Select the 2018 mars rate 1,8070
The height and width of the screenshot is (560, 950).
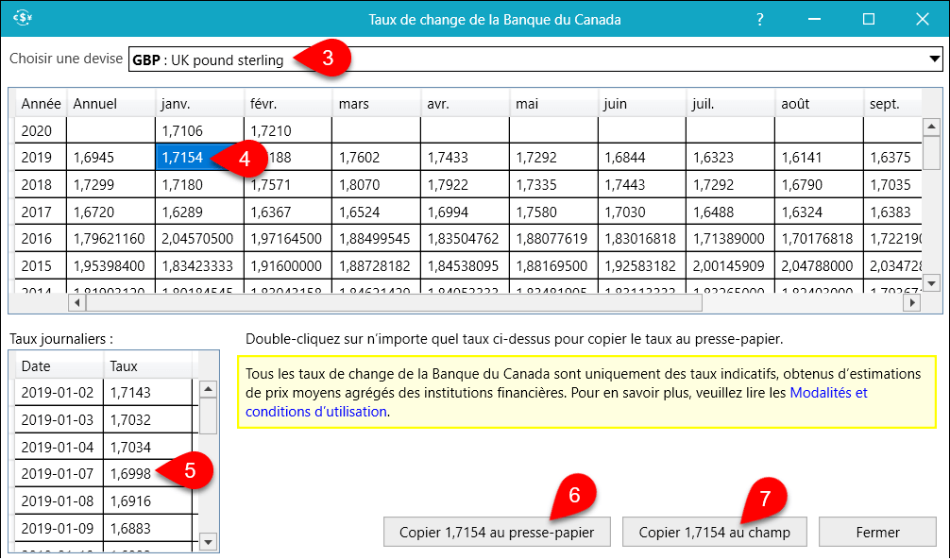[376, 185]
